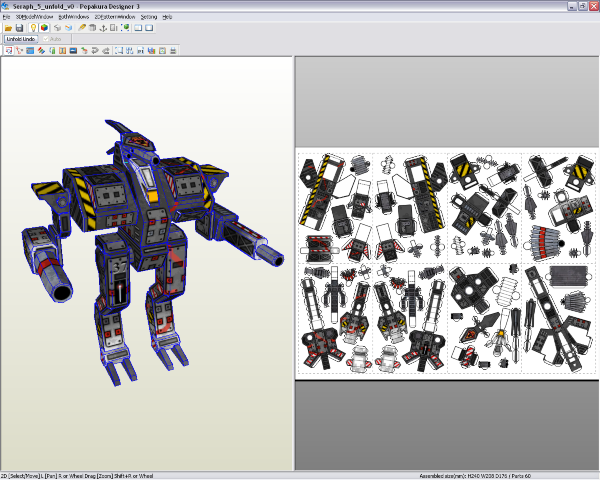Viewport: 600px width, 480px height.
Task: Switch to the split two-pane window layout
Action: tap(138, 28)
